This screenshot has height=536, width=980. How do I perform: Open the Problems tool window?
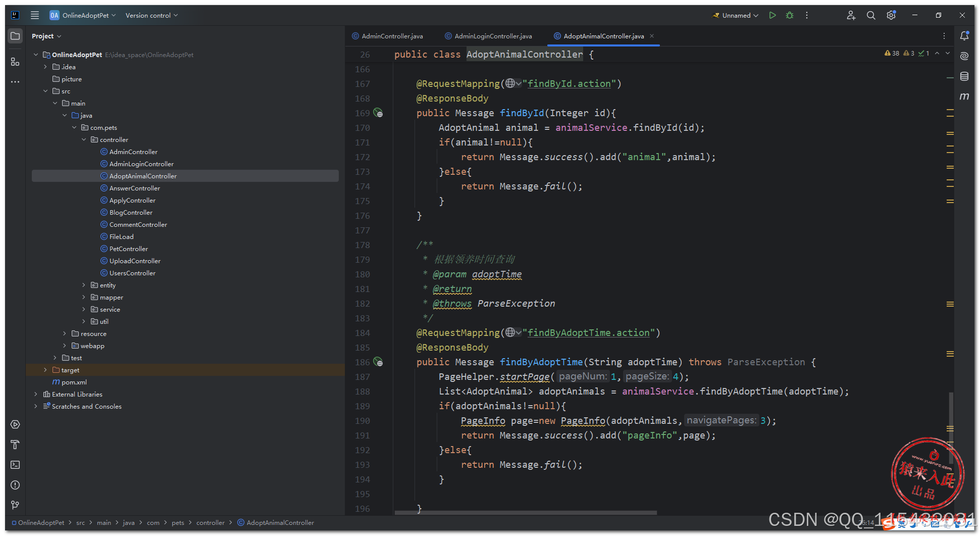(x=15, y=485)
